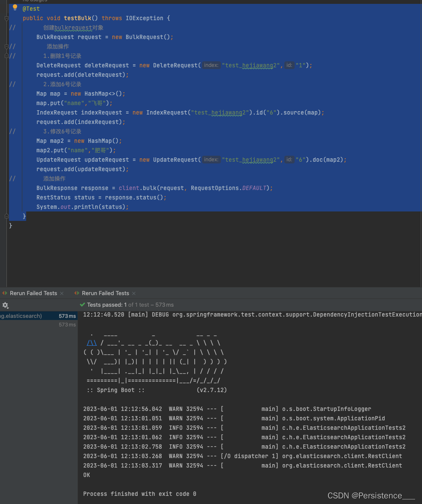Click the first Rerun Failed Tests run icon
422x504 pixels.
5,293
